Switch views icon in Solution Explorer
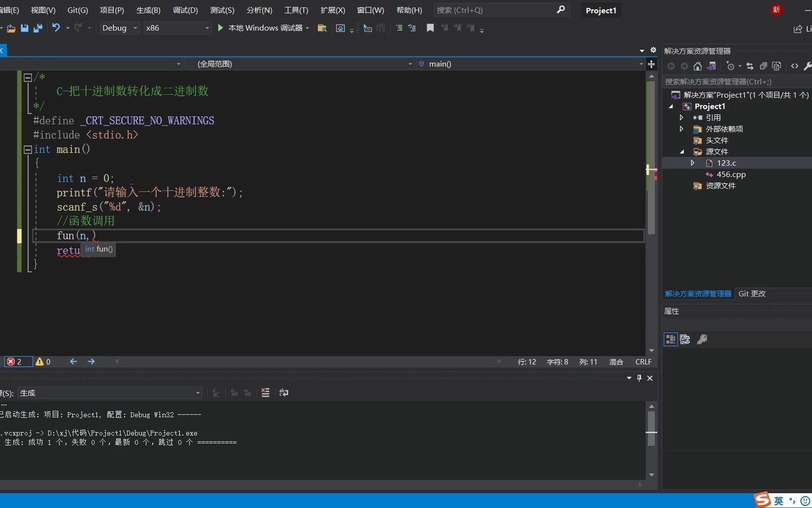The height and width of the screenshot is (508, 812). pos(711,66)
